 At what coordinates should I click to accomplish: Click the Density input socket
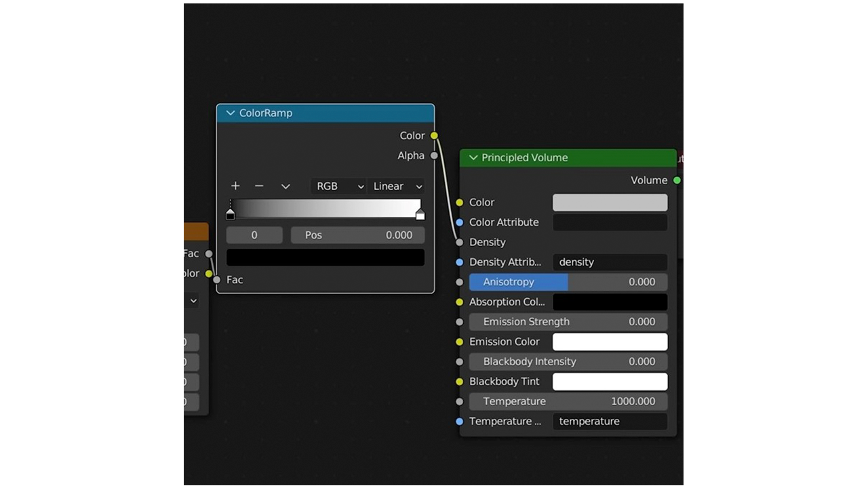click(460, 242)
